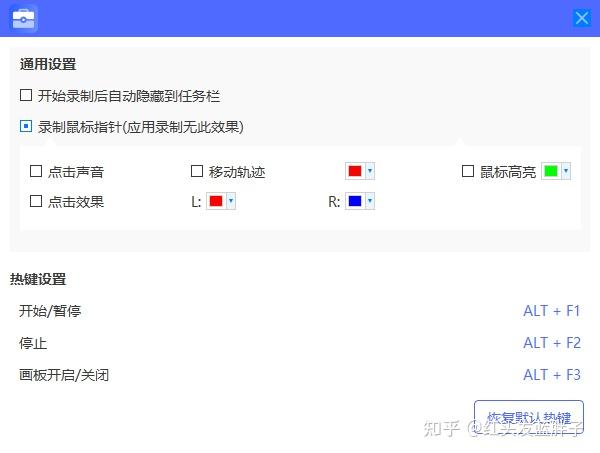This screenshot has width=600, height=453.
Task: Turn on mouse highlight checkbox
Action: click(x=468, y=171)
